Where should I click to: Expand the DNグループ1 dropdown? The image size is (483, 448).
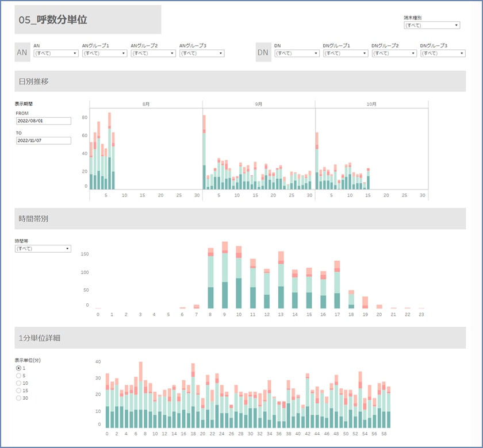[346, 53]
